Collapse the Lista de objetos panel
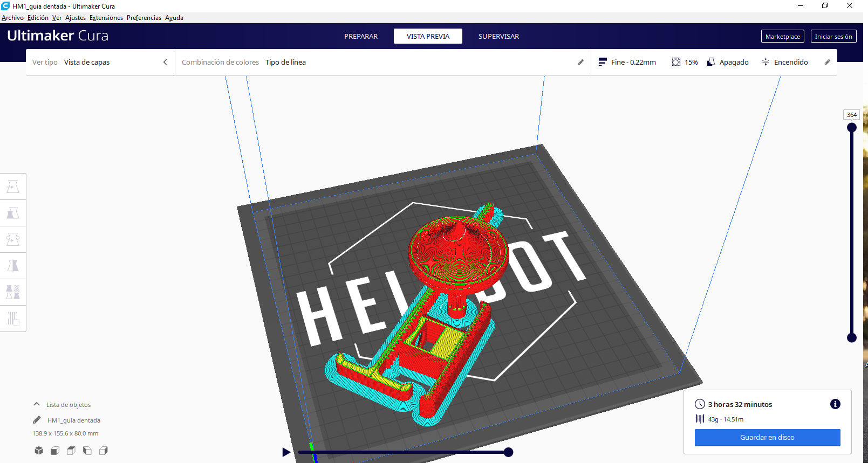Image resolution: width=868 pixels, height=463 pixels. [x=37, y=404]
